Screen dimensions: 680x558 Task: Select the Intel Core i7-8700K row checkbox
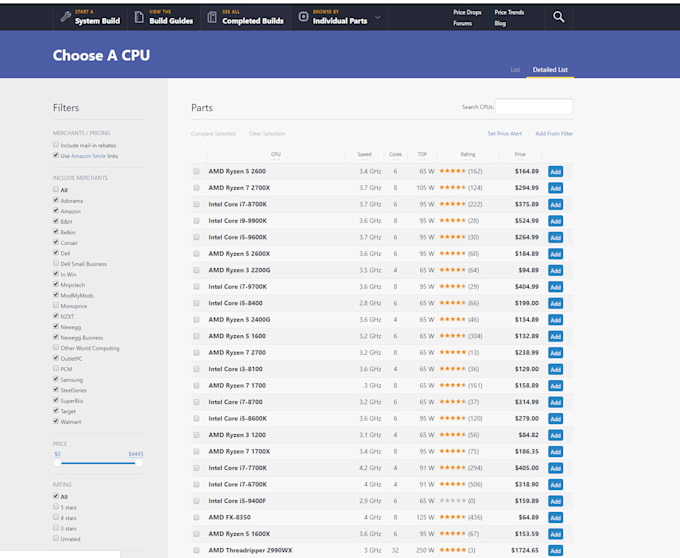pyautogui.click(x=197, y=204)
